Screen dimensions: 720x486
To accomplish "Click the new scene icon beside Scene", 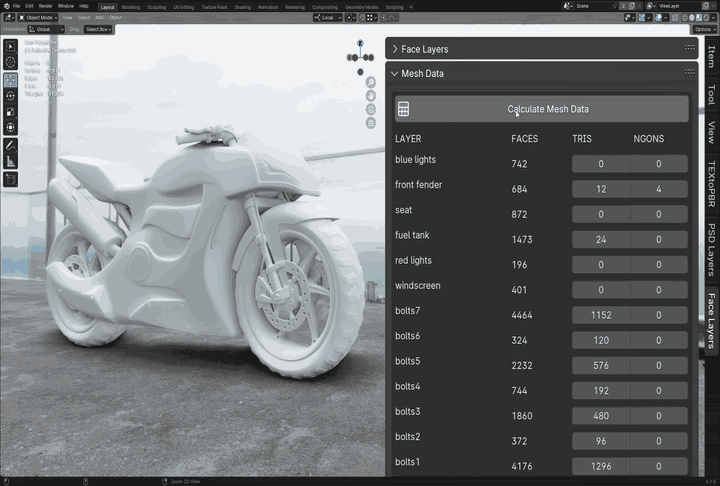I will point(632,6).
